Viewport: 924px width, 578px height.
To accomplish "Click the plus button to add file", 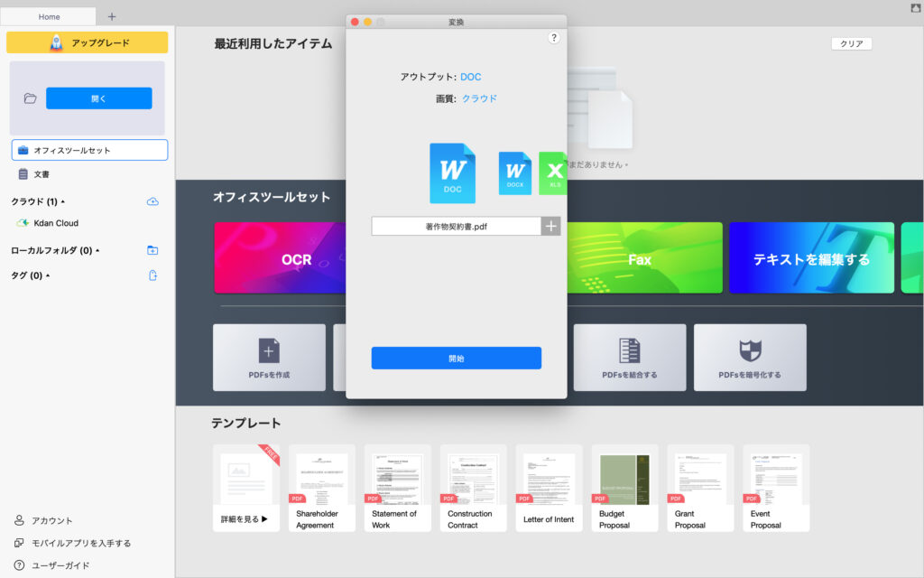I will point(551,226).
